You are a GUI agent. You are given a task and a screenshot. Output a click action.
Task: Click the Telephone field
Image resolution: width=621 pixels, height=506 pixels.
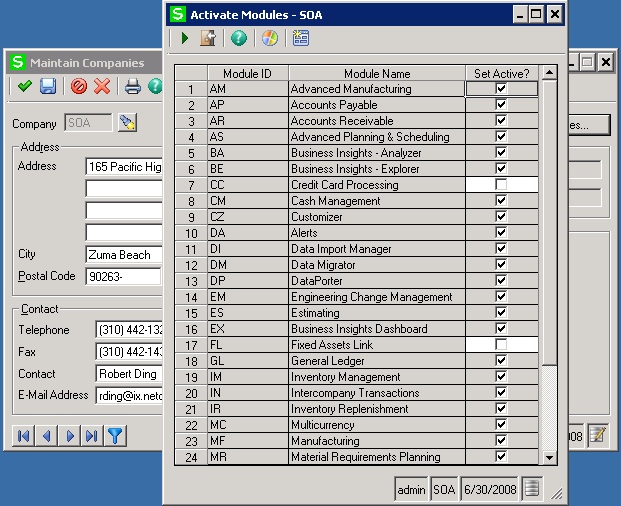[x=129, y=329]
